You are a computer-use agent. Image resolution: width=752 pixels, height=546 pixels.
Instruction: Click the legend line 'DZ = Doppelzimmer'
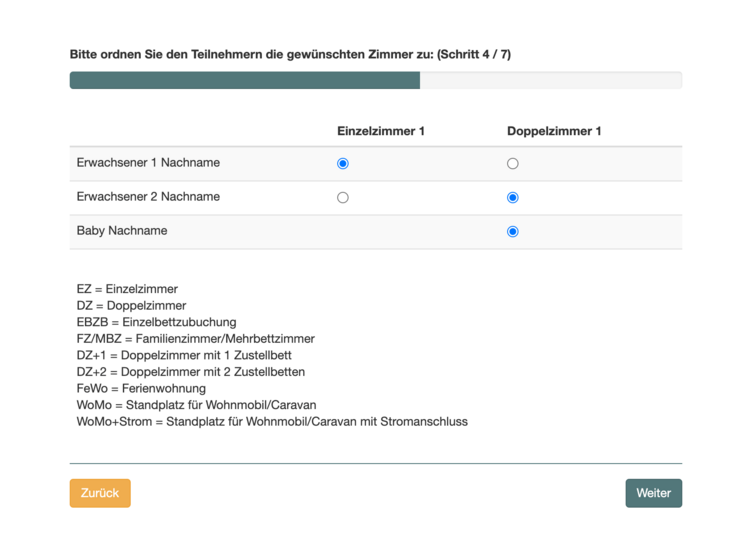pos(131,306)
